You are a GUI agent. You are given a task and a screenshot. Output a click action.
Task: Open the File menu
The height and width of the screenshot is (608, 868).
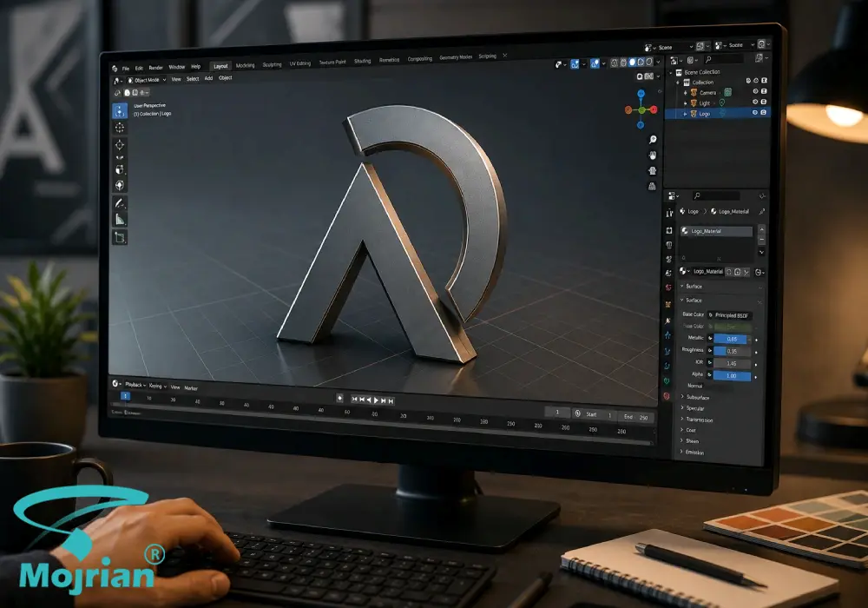pos(126,69)
